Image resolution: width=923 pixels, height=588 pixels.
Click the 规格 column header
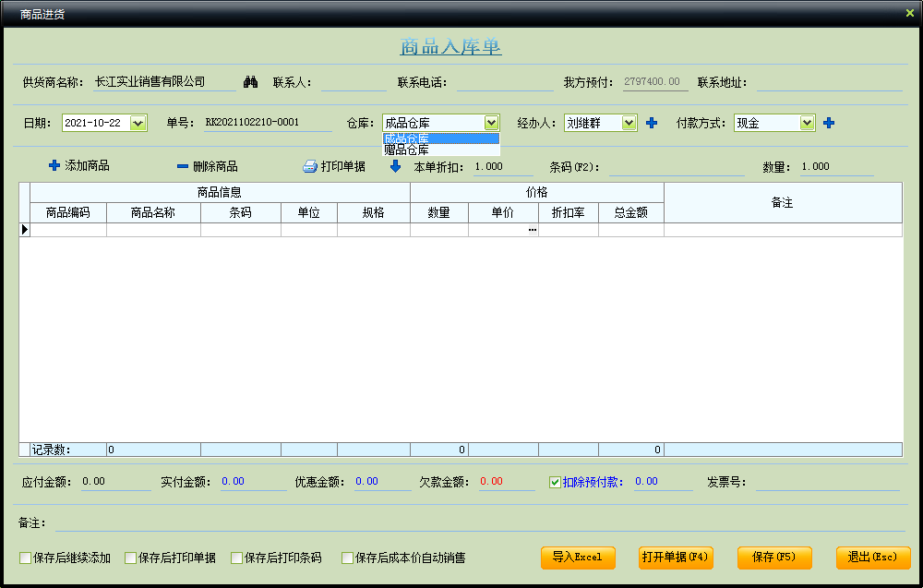(374, 212)
